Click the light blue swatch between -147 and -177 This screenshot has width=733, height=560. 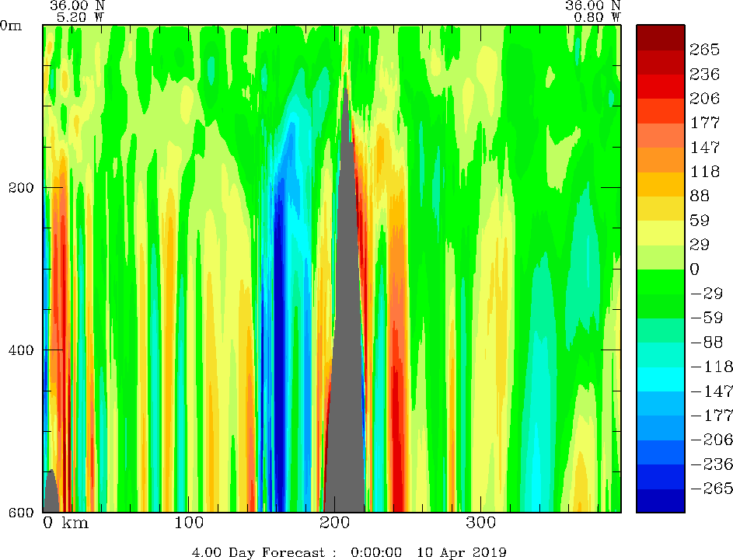point(661,404)
